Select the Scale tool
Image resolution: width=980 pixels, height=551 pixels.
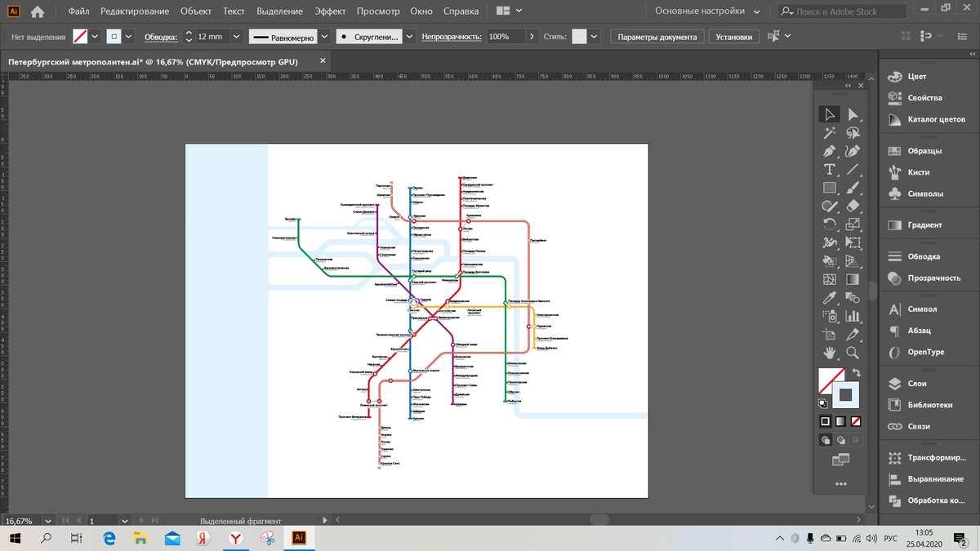click(853, 224)
